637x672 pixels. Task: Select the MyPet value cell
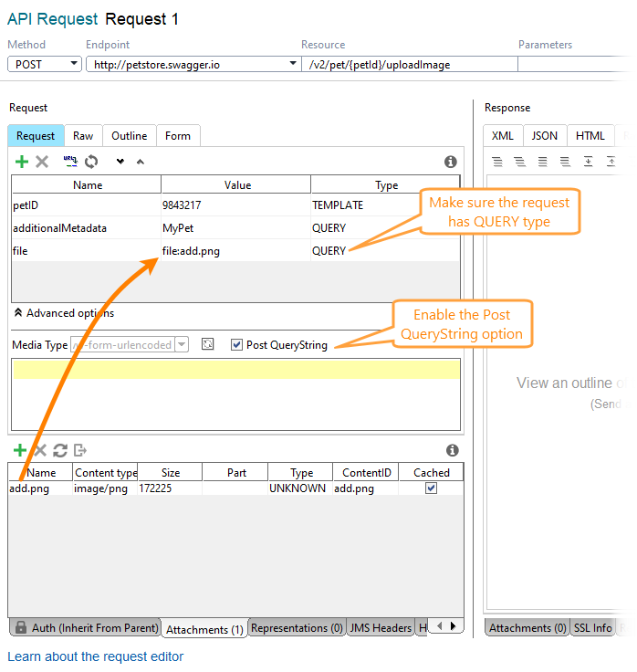pyautogui.click(x=235, y=228)
